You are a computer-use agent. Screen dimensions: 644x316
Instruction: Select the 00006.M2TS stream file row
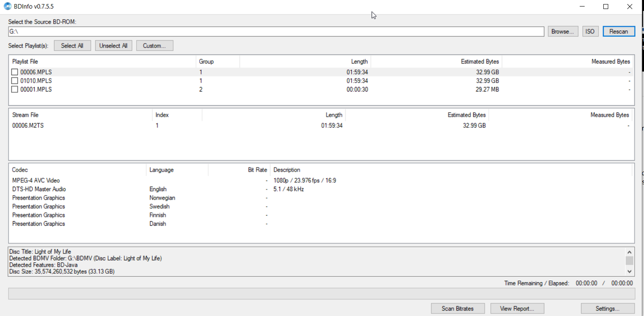321,126
